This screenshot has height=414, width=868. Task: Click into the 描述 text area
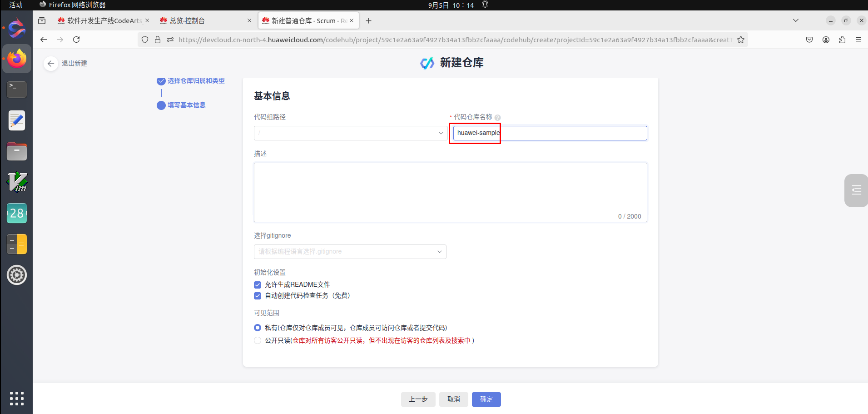[x=451, y=193]
